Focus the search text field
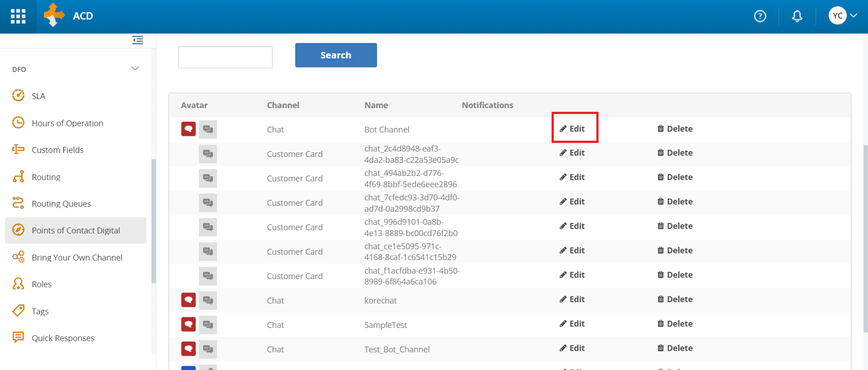 (225, 57)
